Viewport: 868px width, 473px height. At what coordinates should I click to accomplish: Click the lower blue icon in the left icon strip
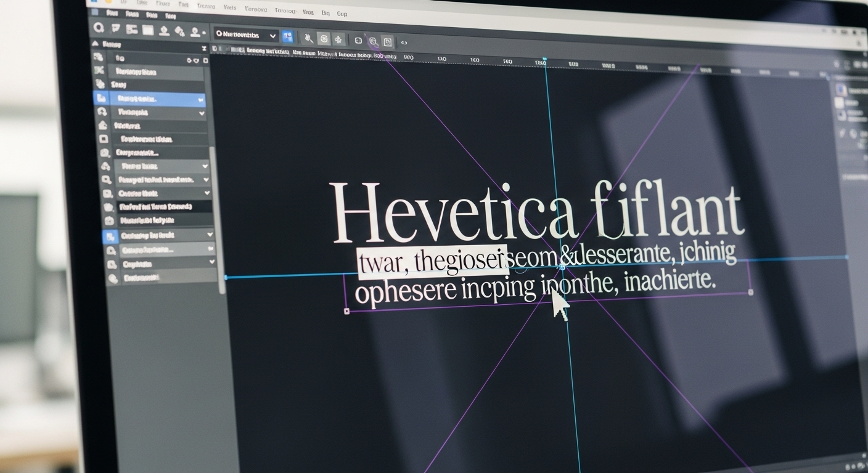(x=110, y=236)
